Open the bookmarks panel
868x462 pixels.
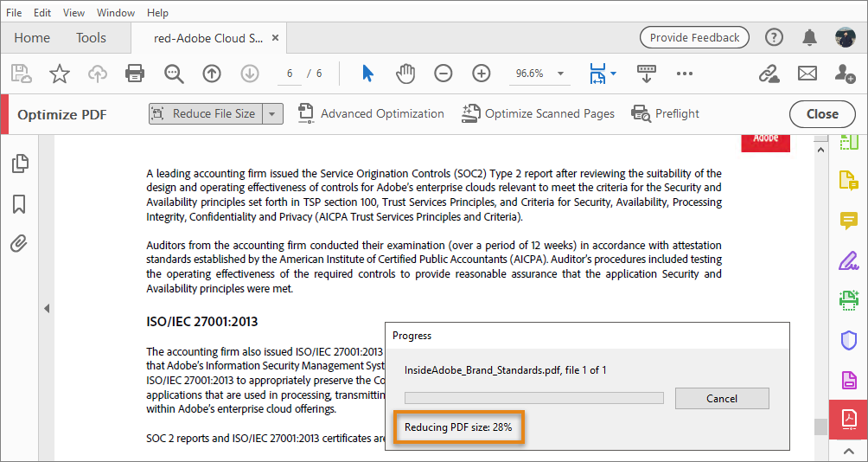[x=19, y=204]
